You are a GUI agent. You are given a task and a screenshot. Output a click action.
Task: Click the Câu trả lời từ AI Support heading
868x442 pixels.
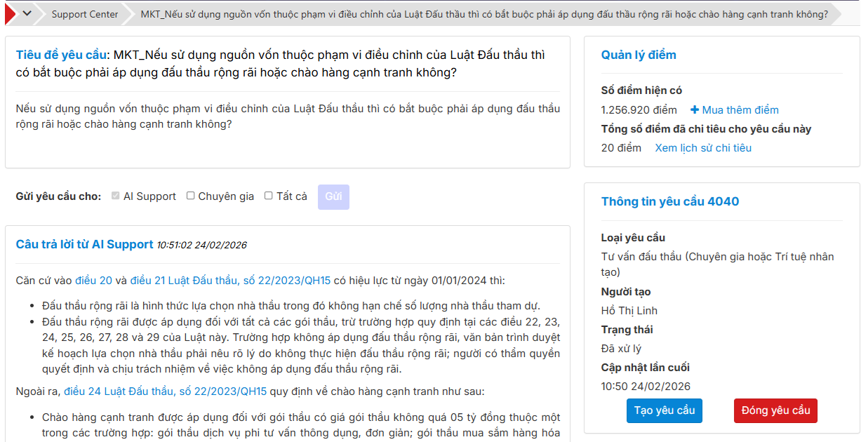pyautogui.click(x=84, y=244)
